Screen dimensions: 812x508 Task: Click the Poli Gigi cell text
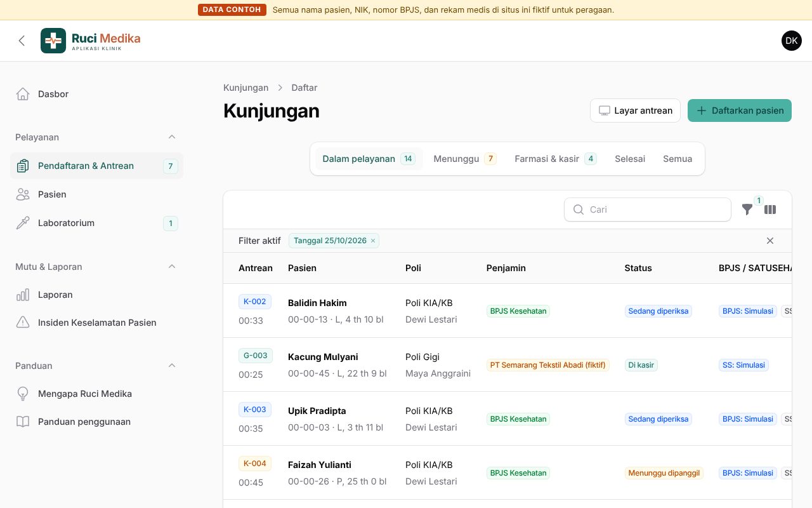point(422,357)
